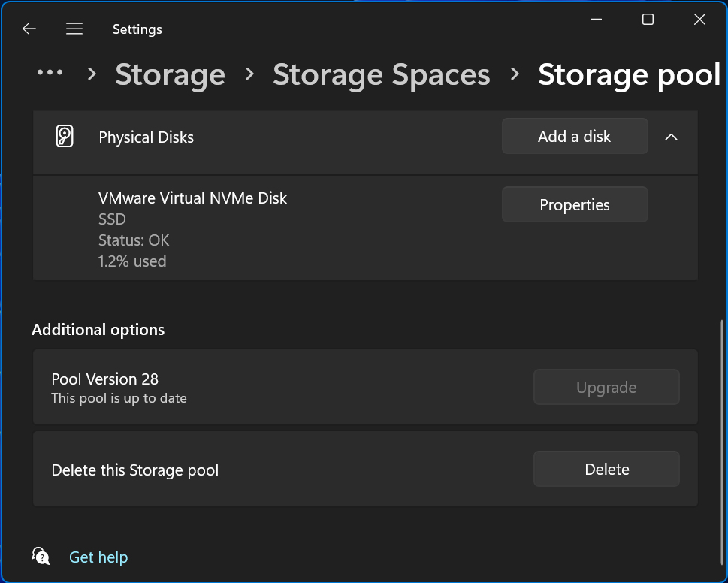Open Storage Spaces from the breadcrumb
This screenshot has width=728, height=583.
[x=381, y=74]
